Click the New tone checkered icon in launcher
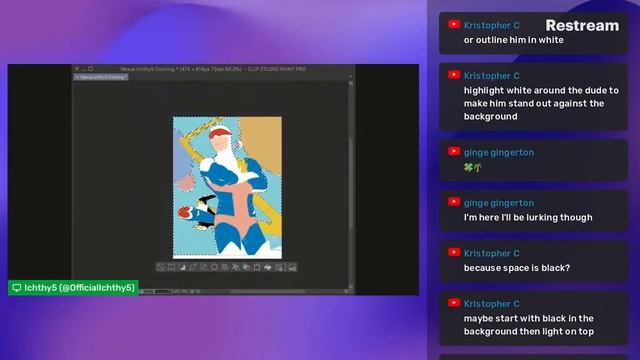Screen dimensions: 640x360 [x=279, y=267]
